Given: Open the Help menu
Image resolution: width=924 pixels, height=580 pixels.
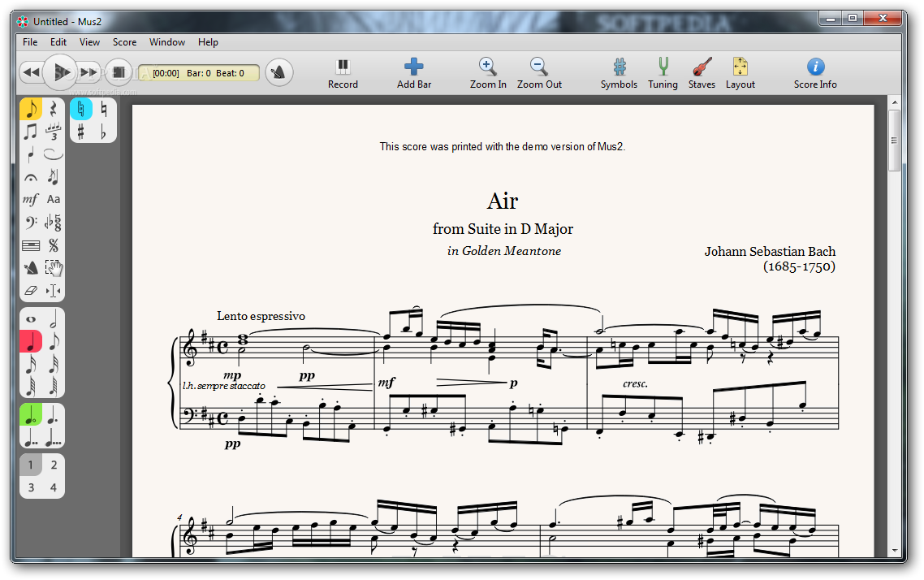Looking at the screenshot, I should pyautogui.click(x=208, y=42).
